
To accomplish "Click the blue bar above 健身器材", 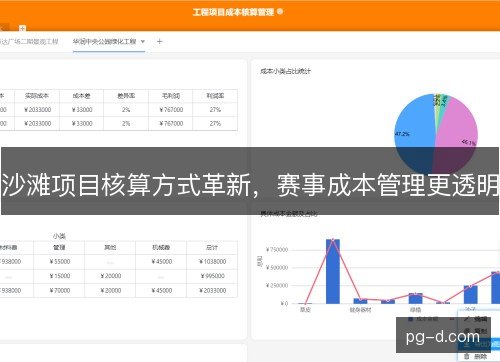I will 360,301.
